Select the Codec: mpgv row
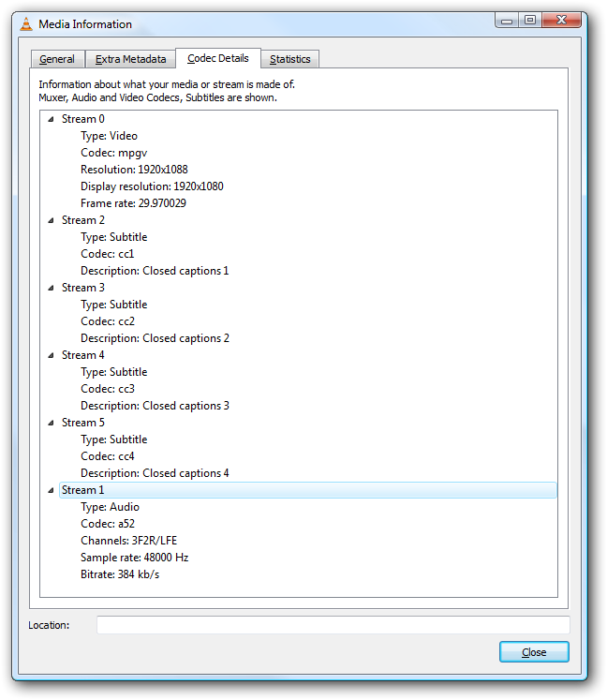This screenshot has height=700, width=607. [x=114, y=153]
